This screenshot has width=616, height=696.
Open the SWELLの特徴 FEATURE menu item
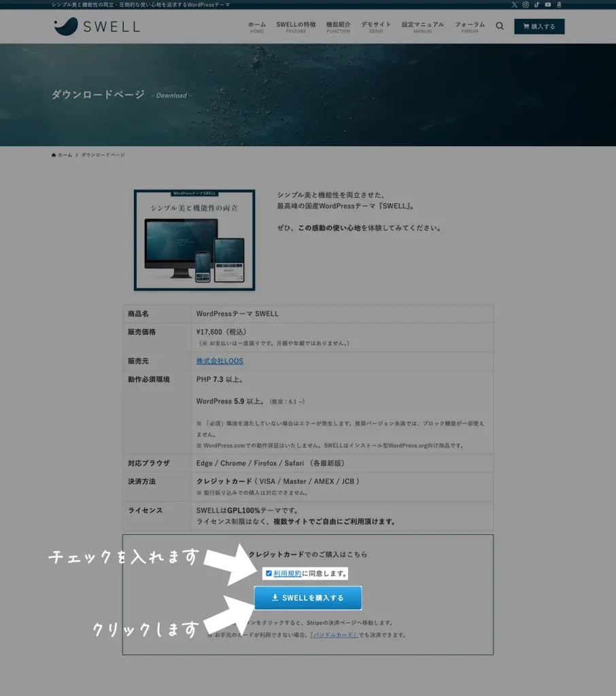tap(296, 27)
